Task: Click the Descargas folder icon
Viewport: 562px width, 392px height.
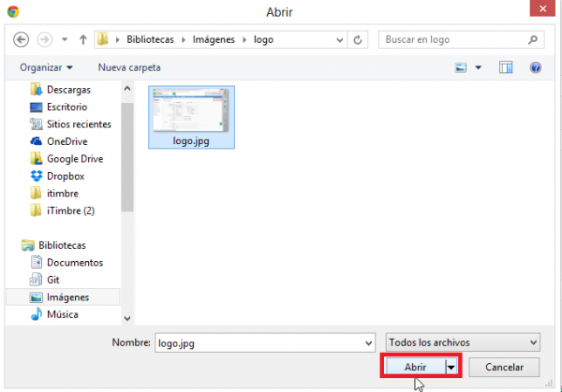Action: point(36,90)
